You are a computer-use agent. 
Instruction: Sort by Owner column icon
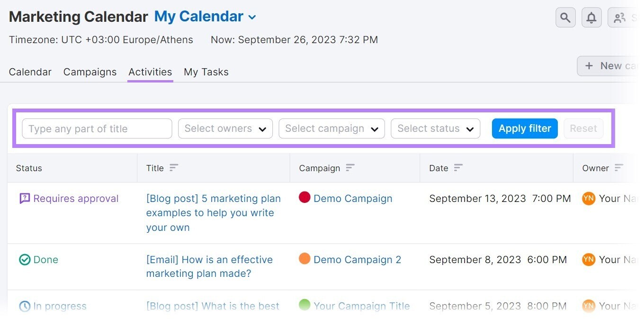619,168
